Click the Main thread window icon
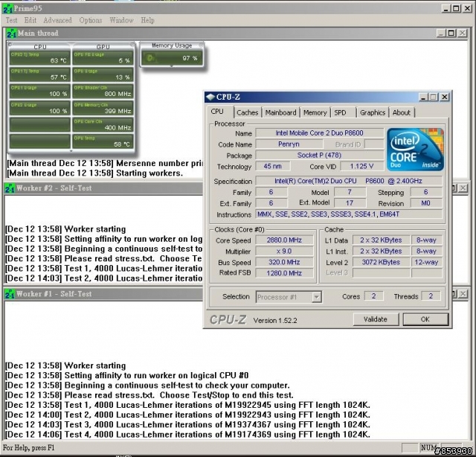The height and width of the screenshot is (457, 476). click(x=11, y=33)
